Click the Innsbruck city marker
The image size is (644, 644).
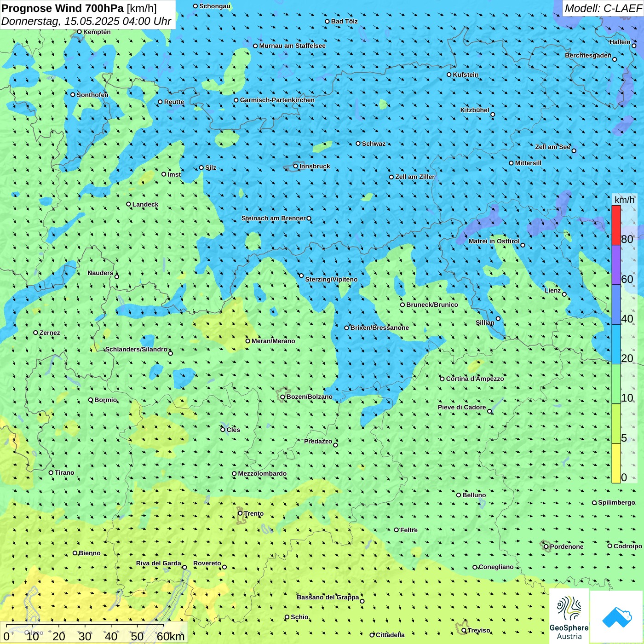click(x=296, y=166)
